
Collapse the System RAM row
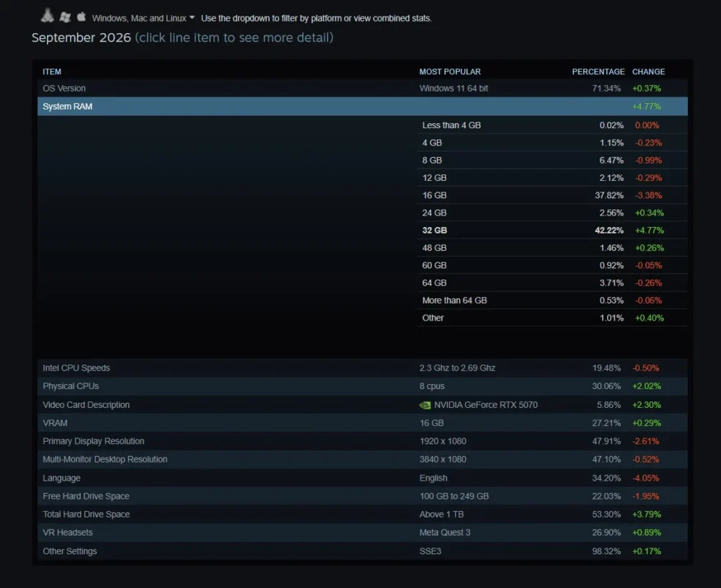pyautogui.click(x=363, y=106)
